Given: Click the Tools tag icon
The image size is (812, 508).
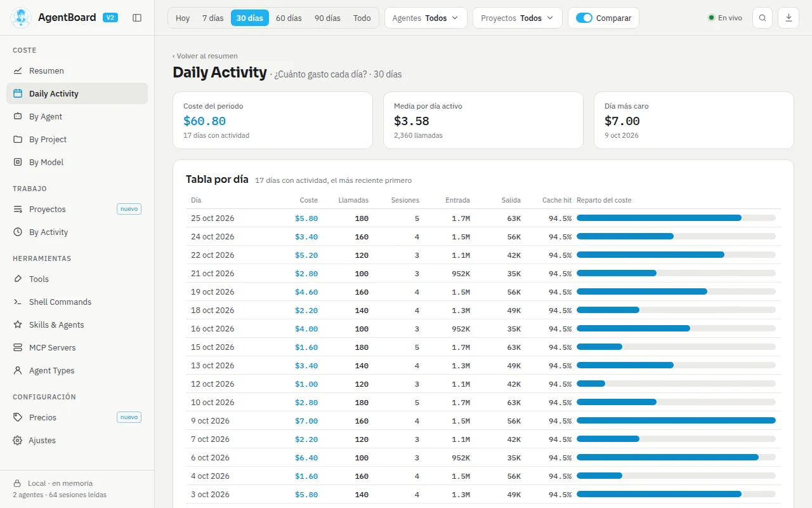Looking at the screenshot, I should (18, 279).
